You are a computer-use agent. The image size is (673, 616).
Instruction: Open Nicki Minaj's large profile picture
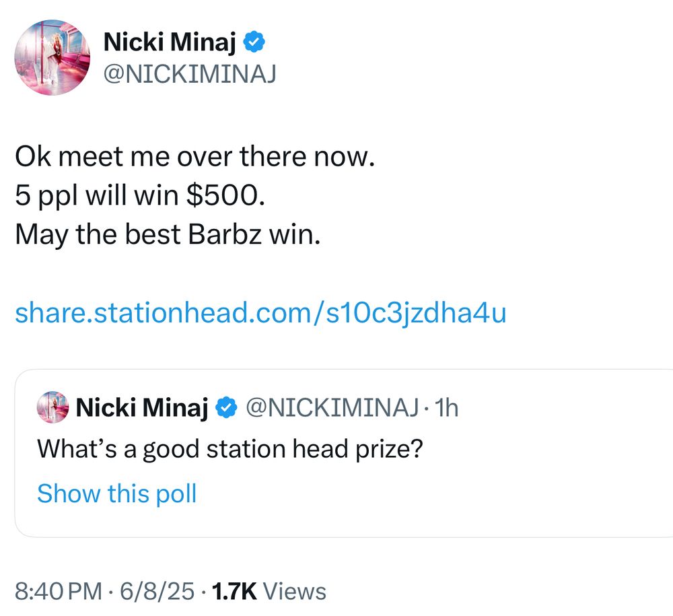click(52, 57)
